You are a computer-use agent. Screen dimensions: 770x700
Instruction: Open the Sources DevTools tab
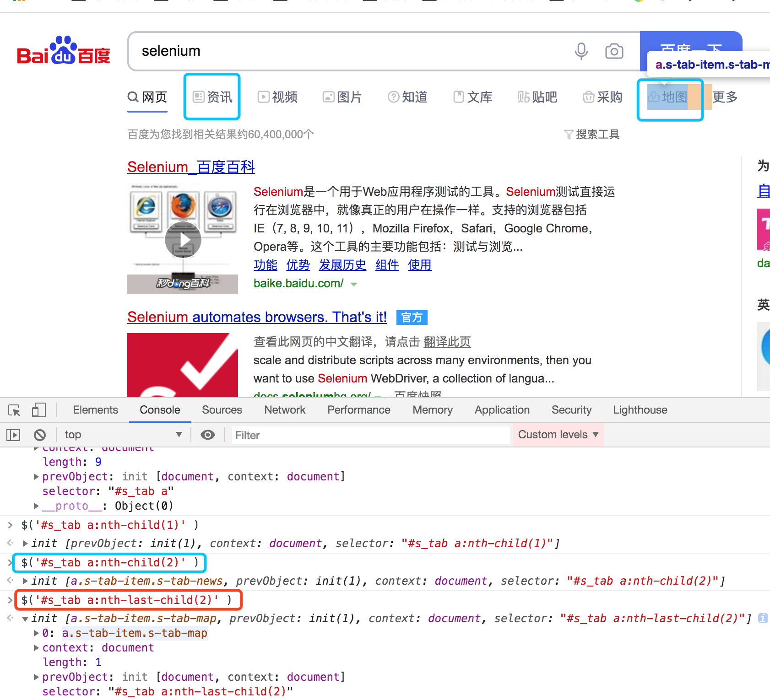click(x=222, y=410)
